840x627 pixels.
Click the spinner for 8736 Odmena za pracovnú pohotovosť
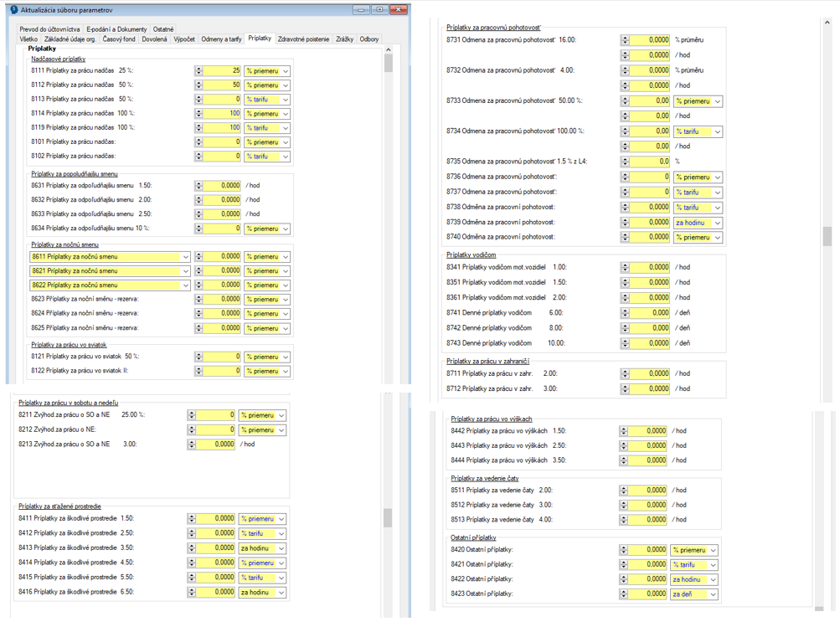click(625, 177)
